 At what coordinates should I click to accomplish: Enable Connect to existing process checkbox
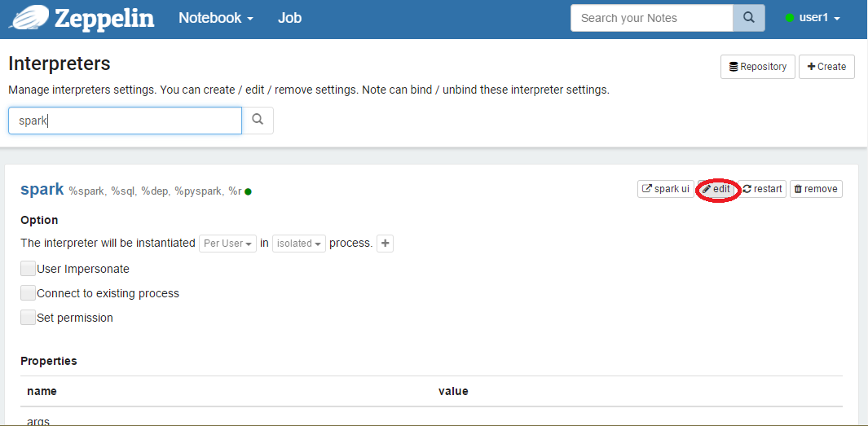[x=29, y=293]
